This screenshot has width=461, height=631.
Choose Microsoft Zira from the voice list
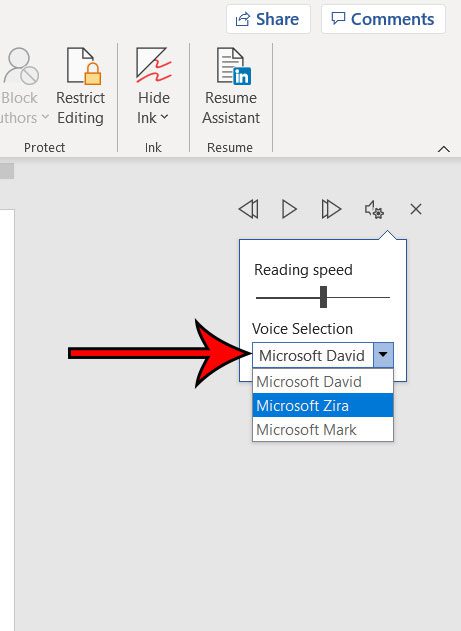pos(323,405)
